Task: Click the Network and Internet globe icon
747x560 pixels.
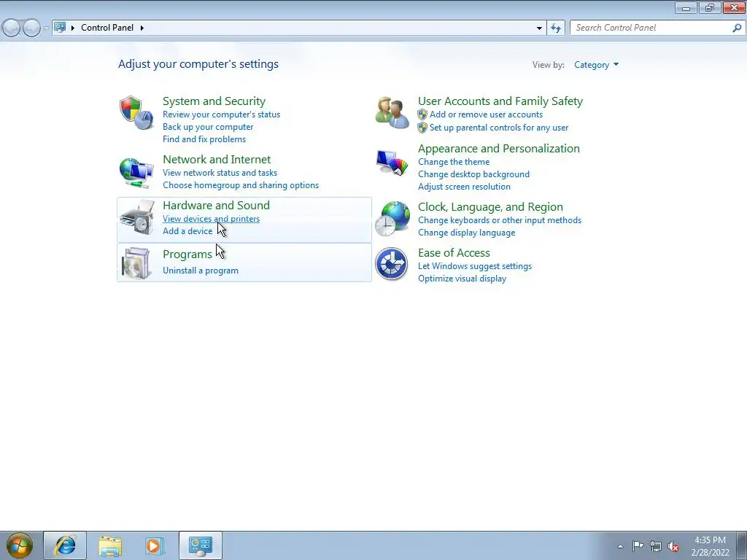Action: (136, 172)
